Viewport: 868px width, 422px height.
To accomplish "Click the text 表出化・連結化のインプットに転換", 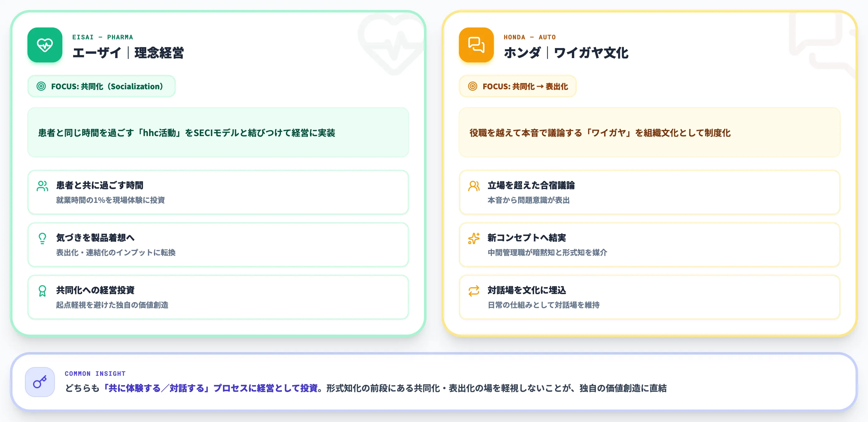I will [116, 252].
